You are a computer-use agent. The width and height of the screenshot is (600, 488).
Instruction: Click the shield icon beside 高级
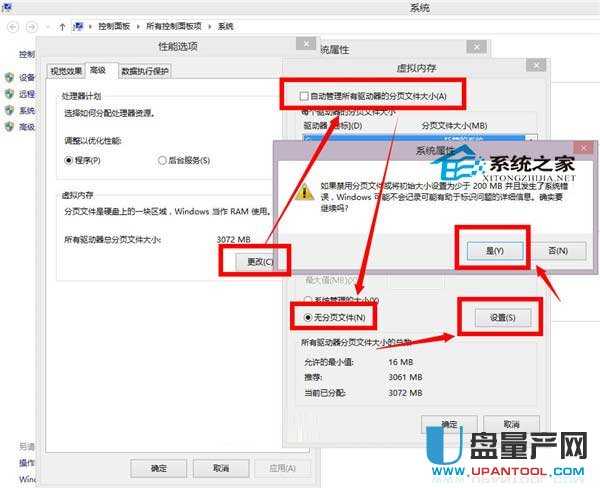(x=9, y=128)
